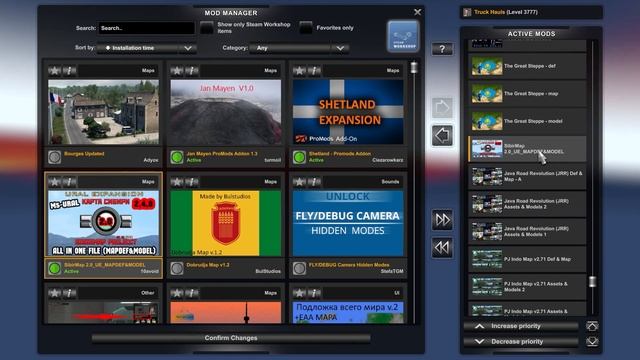Open info for Dobrudja Map mod
640x360 pixels.
point(192,182)
